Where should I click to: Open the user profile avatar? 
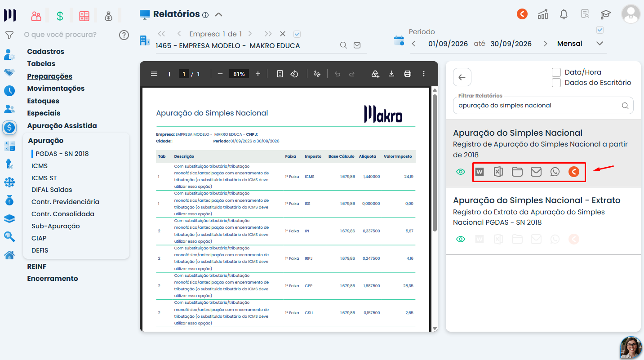click(631, 14)
